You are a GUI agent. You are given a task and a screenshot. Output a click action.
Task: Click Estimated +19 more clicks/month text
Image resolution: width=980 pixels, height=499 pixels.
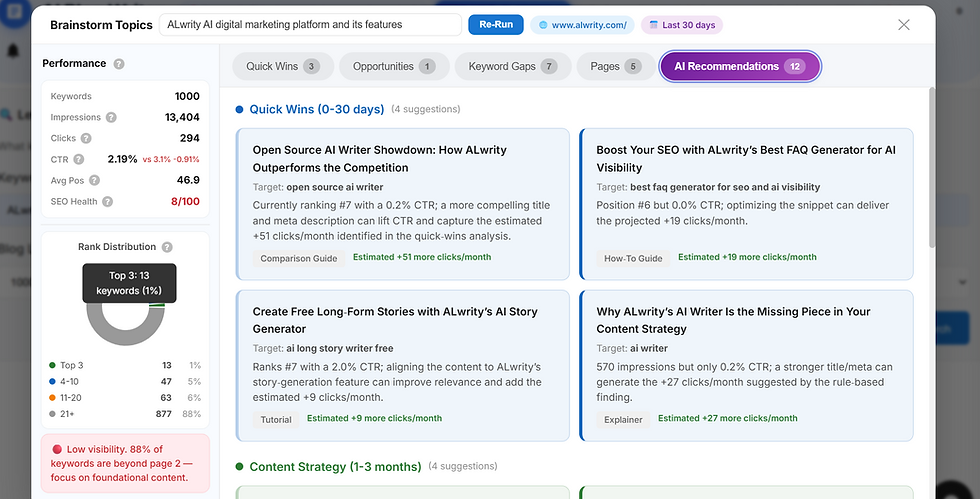(747, 257)
